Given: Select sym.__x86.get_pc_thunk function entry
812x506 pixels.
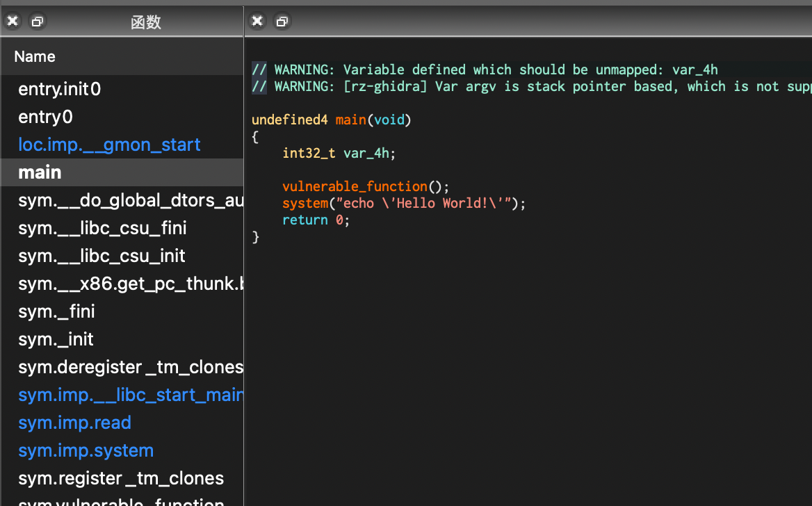Looking at the screenshot, I should (130, 284).
